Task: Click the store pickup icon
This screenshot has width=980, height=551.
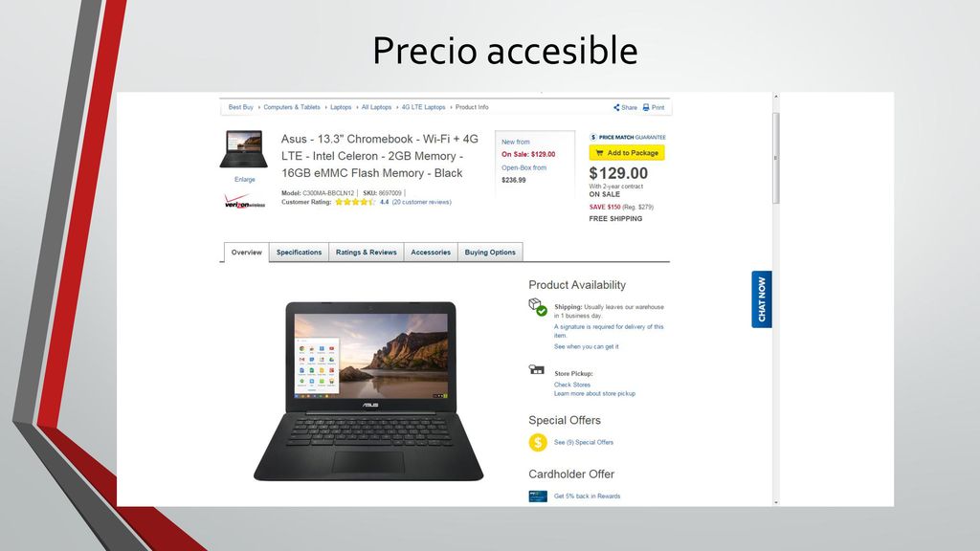Action: click(x=536, y=369)
